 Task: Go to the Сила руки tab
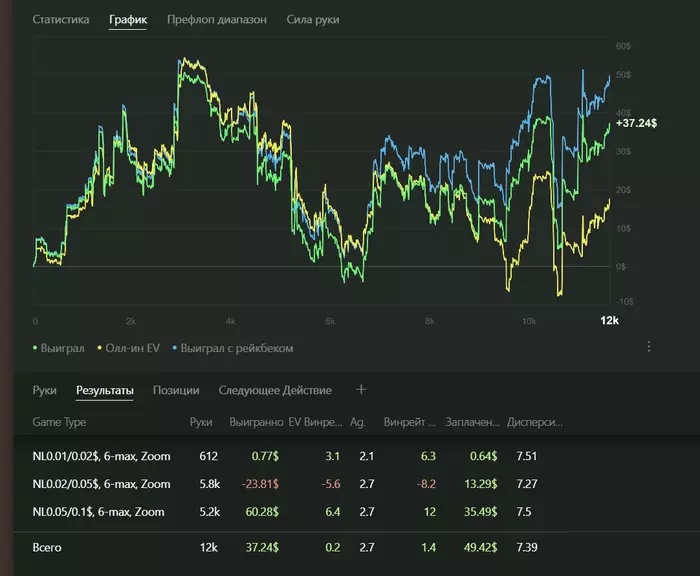tap(313, 20)
